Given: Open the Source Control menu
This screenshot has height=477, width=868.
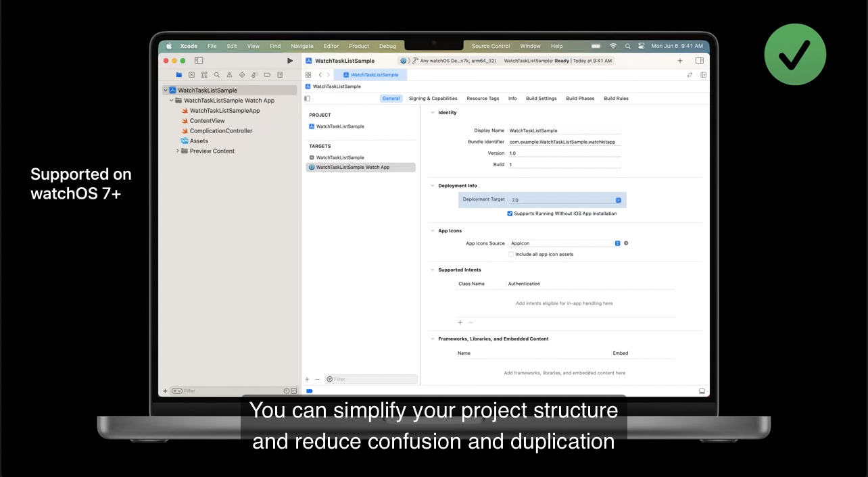Looking at the screenshot, I should pyautogui.click(x=491, y=46).
